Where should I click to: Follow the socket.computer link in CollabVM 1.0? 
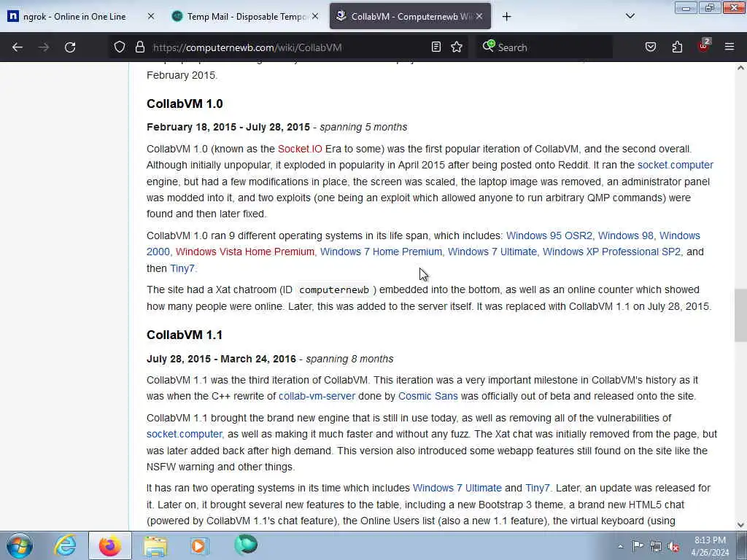pos(675,166)
